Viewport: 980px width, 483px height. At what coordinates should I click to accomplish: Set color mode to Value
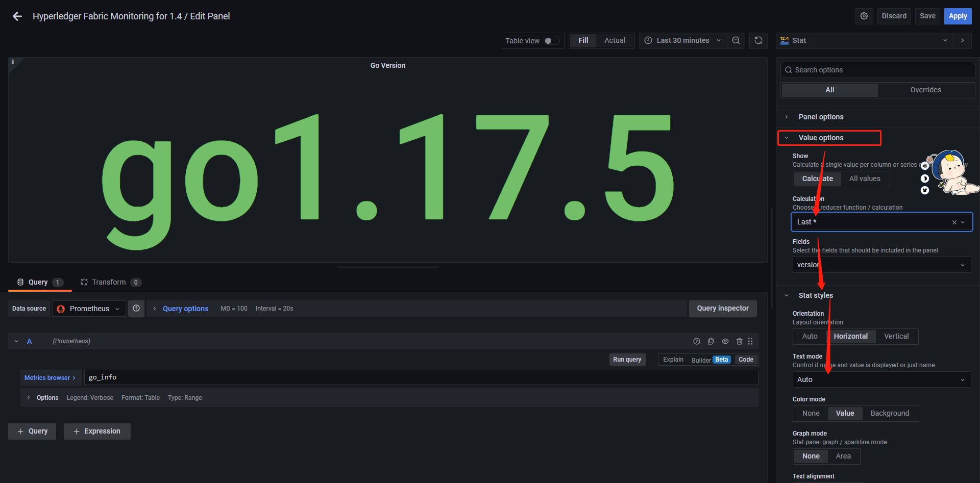(845, 414)
